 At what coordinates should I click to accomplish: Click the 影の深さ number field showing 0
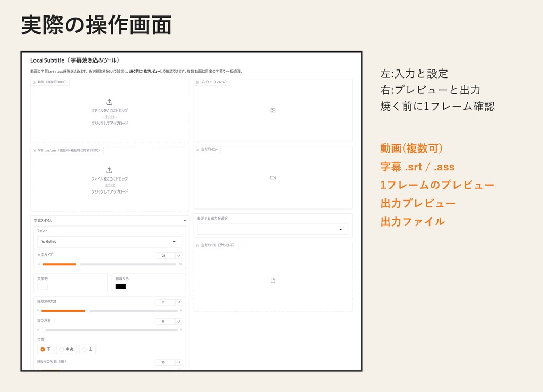click(x=165, y=321)
